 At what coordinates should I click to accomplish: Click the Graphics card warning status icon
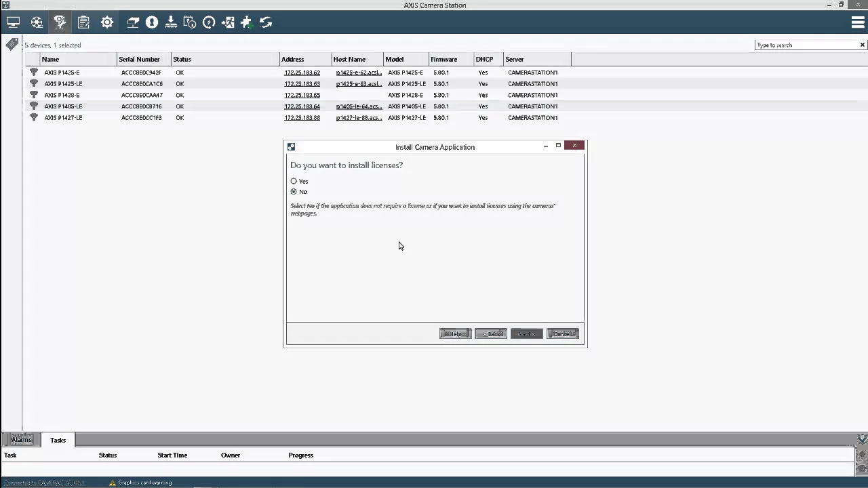[113, 483]
